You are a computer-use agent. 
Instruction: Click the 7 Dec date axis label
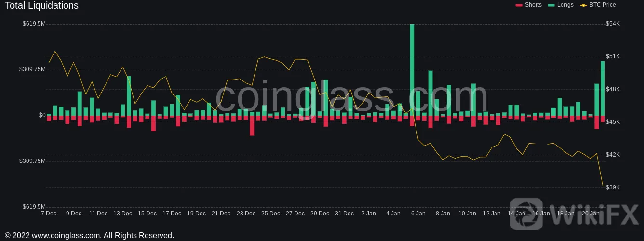click(49, 213)
